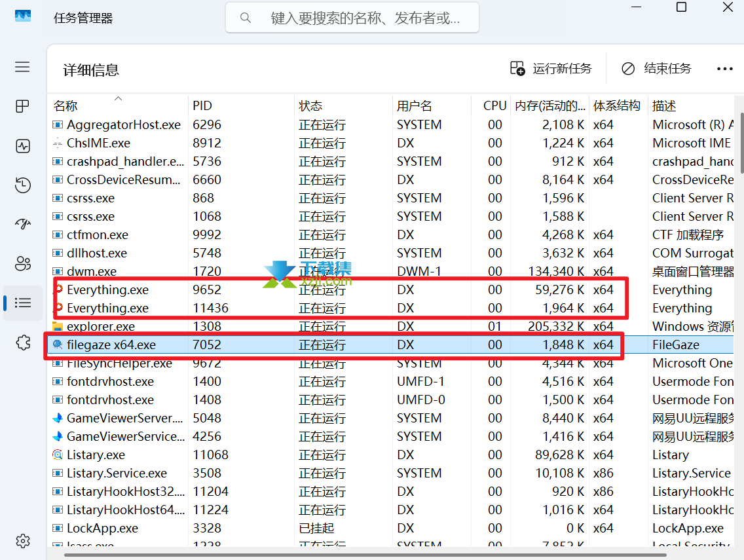Select the Details list icon in sidebar

point(23,303)
